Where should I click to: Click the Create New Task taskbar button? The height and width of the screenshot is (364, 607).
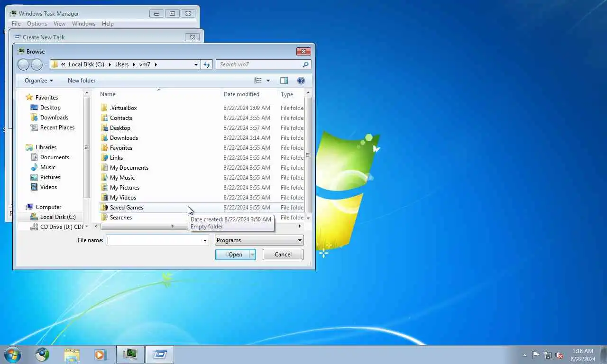coord(160,355)
